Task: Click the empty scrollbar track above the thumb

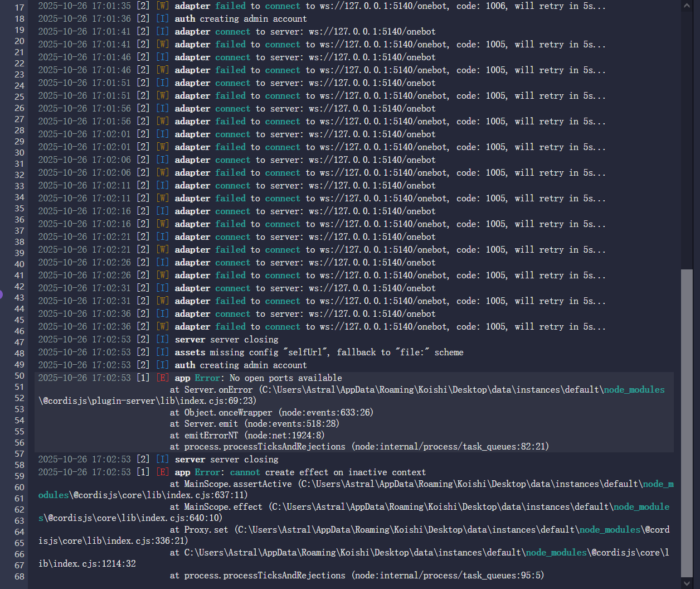Action: tap(687, 139)
